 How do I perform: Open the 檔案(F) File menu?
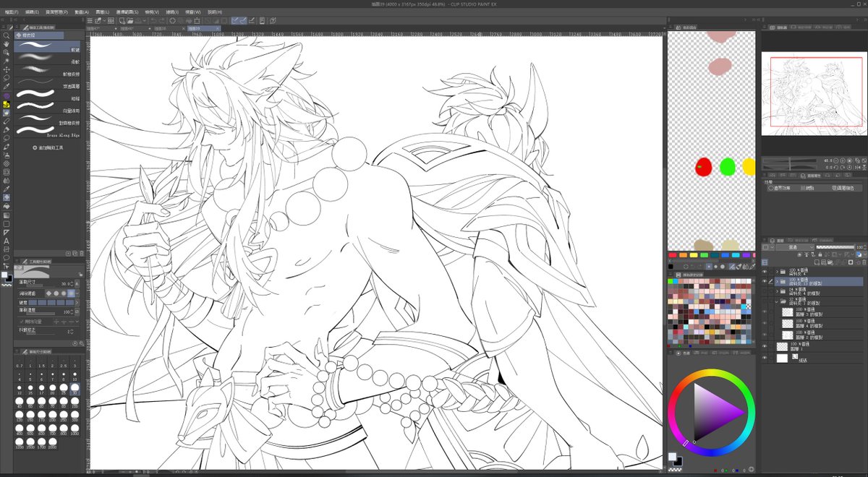pos(13,12)
